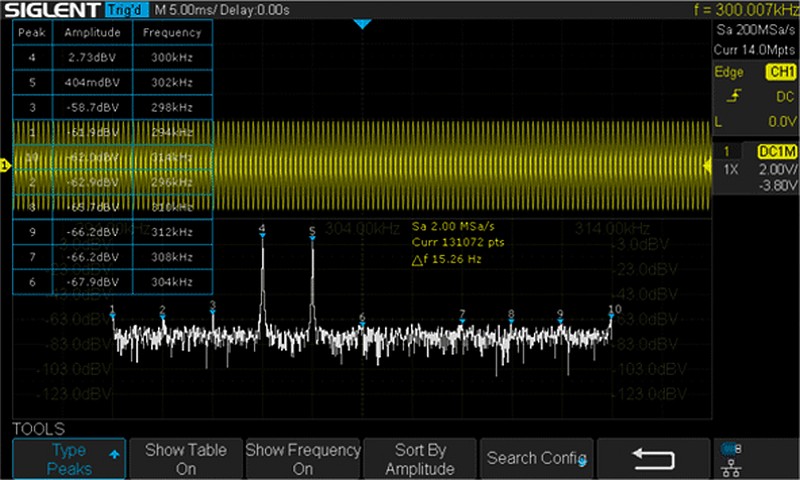This screenshot has height=480, width=800.
Task: Select the 404mdBV amplitude cell
Action: point(92,83)
